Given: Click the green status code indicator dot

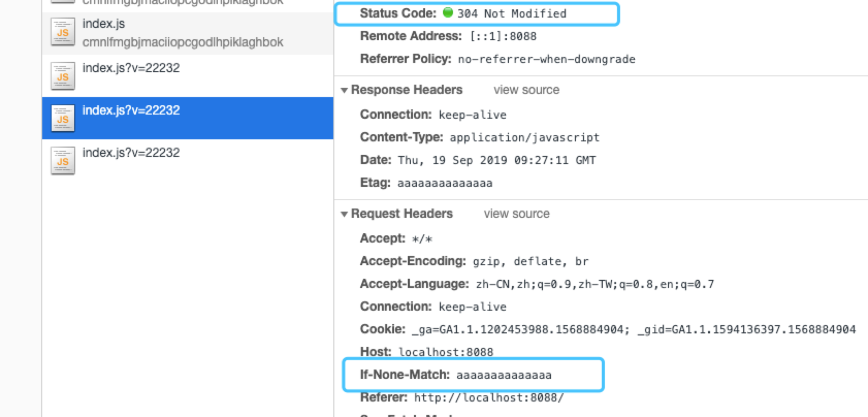Looking at the screenshot, I should [448, 12].
